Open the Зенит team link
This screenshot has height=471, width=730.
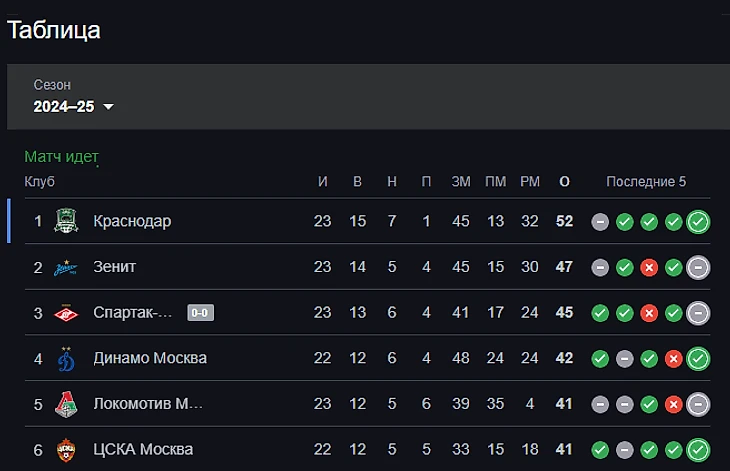tap(115, 267)
